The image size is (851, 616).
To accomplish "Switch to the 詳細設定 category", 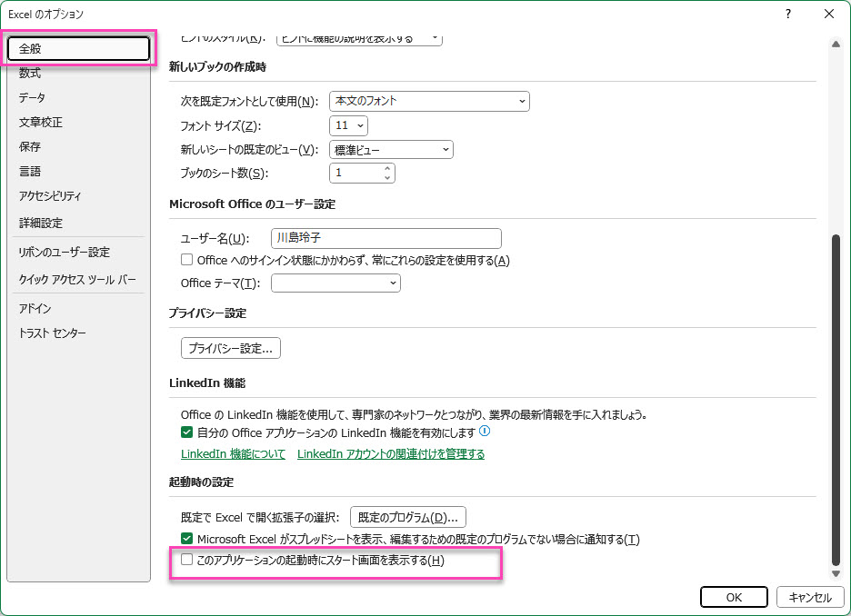I will coord(41,223).
